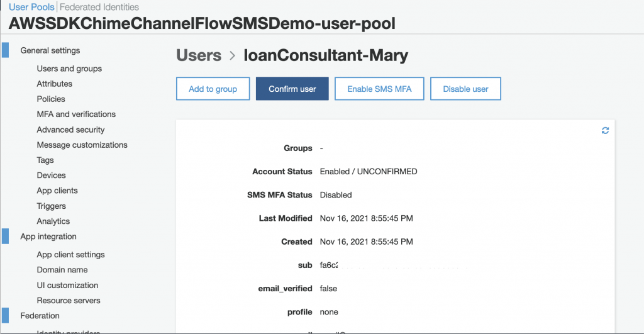
Task: Click Account Status value Enabled / UNCONFIRMED
Action: point(369,172)
